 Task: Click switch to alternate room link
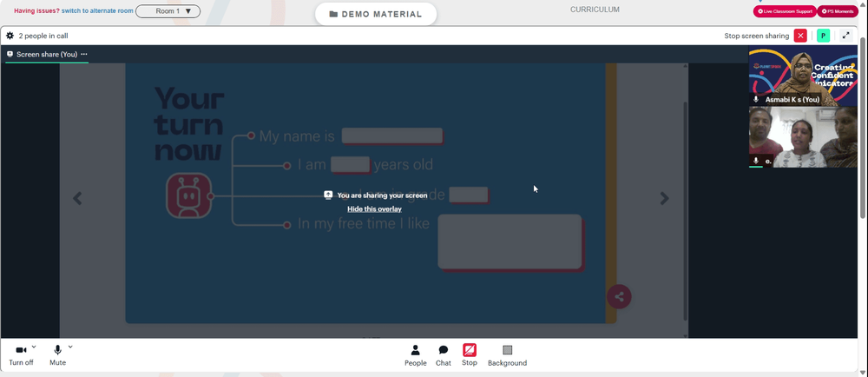(x=97, y=11)
